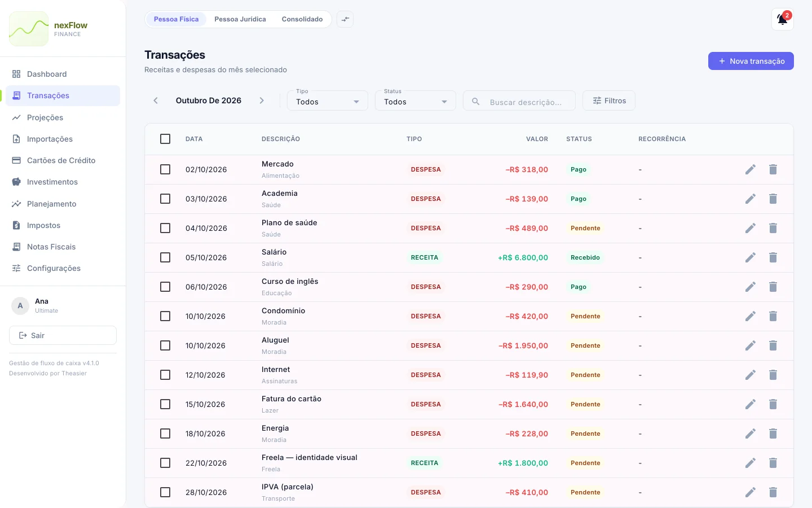Screen dimensions: 812x508
Task: Delete the Internet transaction
Action: click(773, 375)
